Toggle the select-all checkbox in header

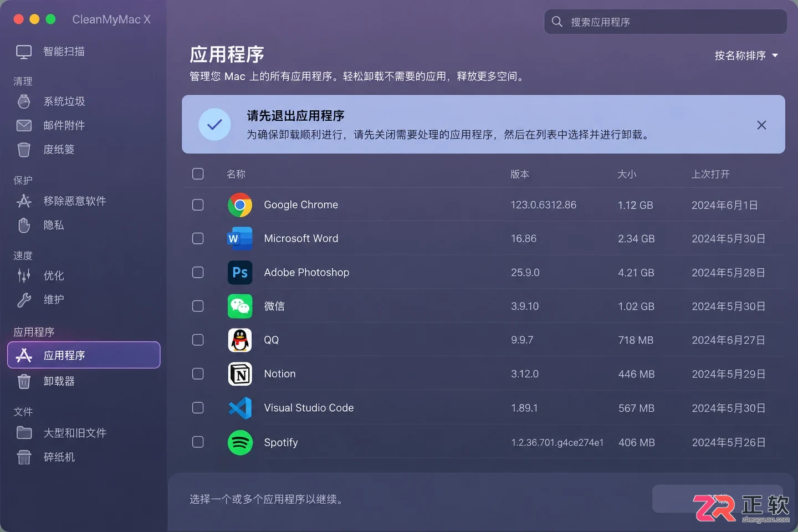(x=198, y=174)
